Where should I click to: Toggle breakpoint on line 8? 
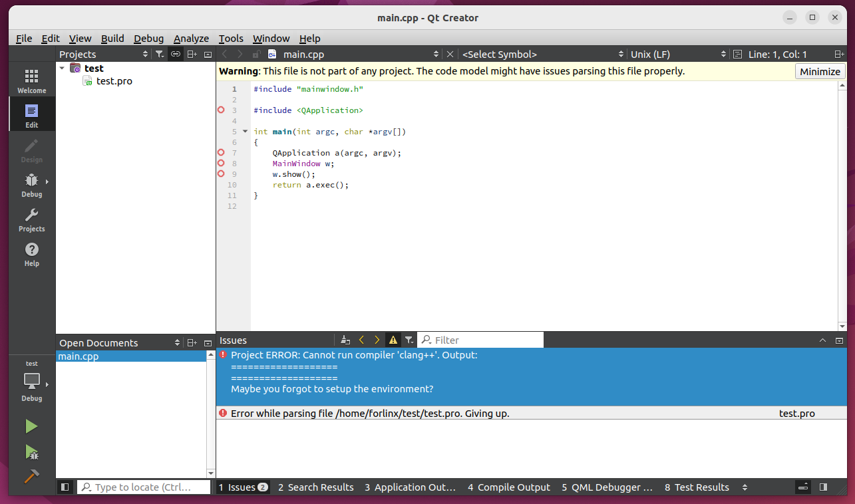222,163
